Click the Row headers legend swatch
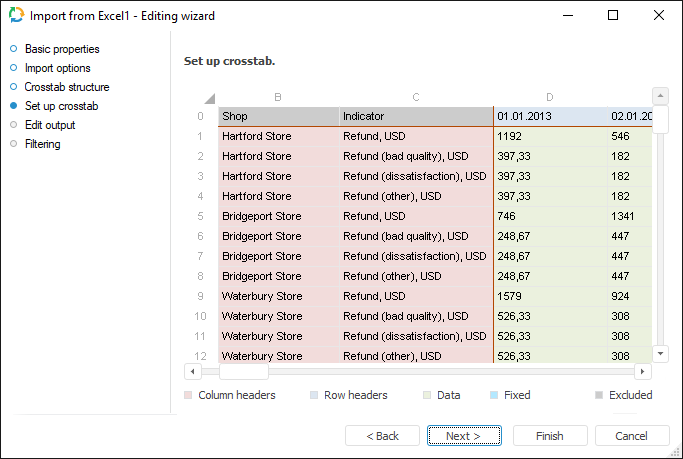The image size is (683, 459). [315, 396]
